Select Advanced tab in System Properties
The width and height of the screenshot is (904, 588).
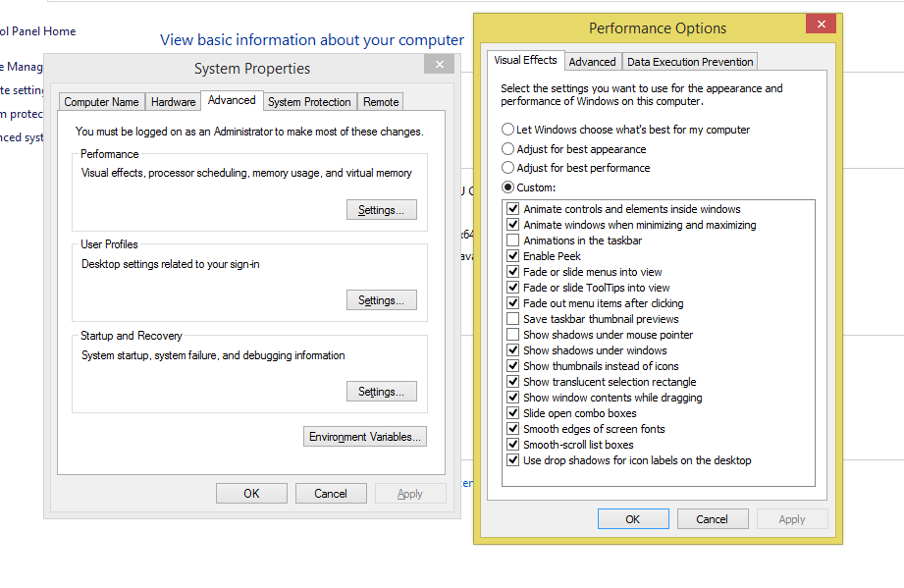point(232,100)
